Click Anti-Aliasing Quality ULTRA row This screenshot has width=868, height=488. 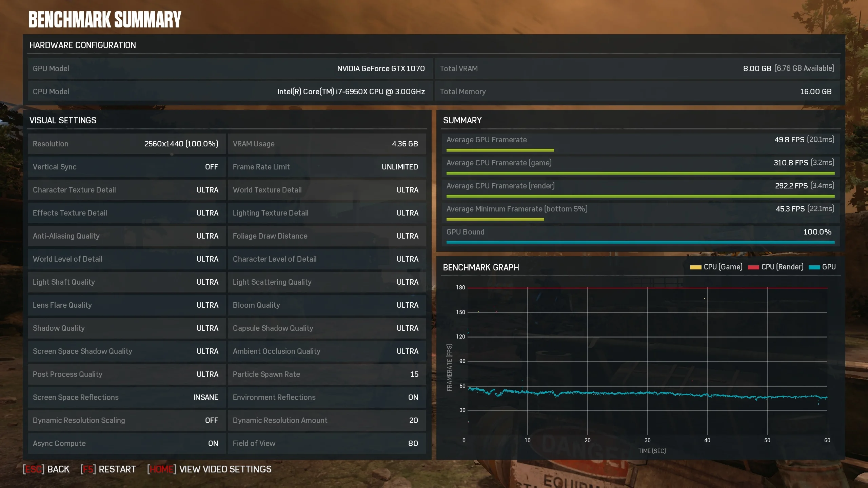tap(127, 236)
